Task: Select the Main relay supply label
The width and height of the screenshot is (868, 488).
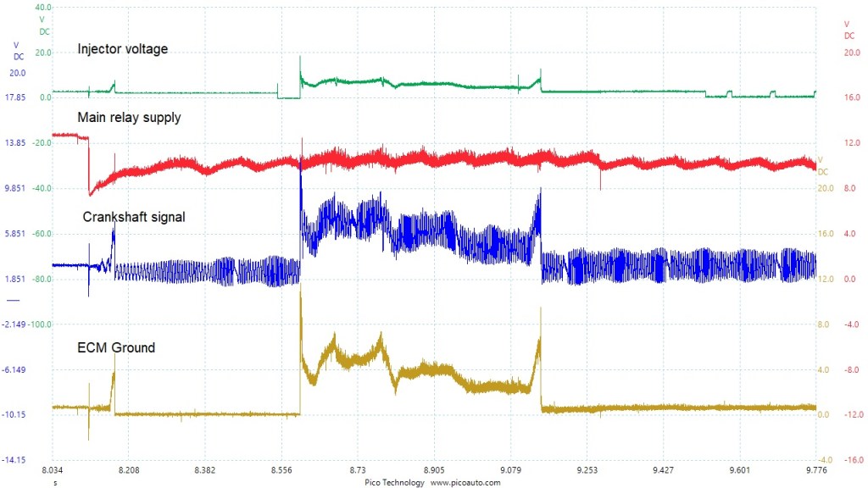Action: coord(129,118)
